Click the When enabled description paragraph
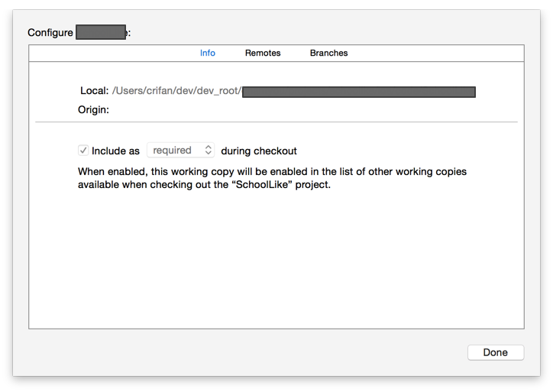553x392 pixels. pyautogui.click(x=272, y=172)
